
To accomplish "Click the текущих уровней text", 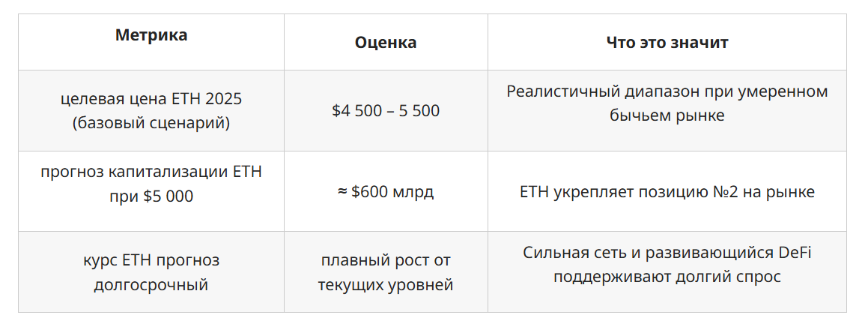I will (386, 285).
